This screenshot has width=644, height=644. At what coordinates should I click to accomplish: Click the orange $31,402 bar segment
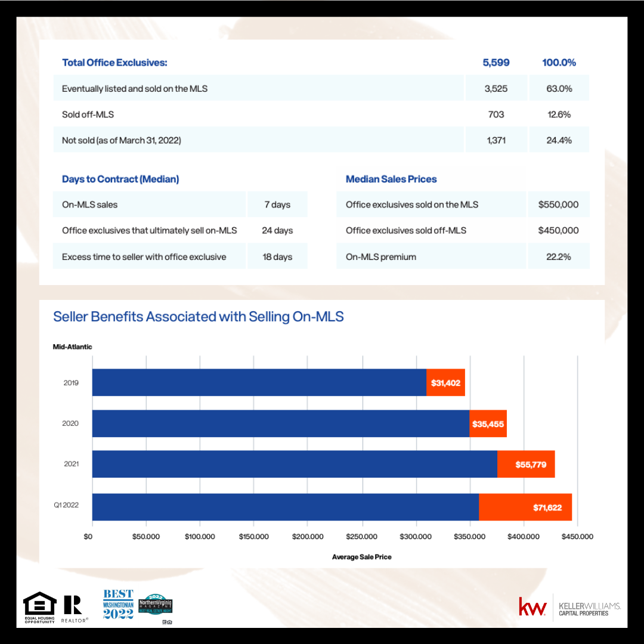[x=445, y=382]
